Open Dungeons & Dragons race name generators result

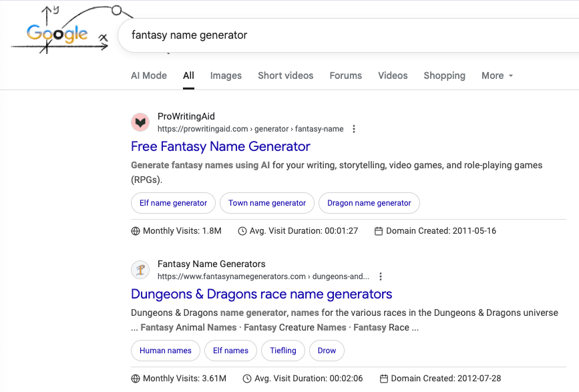coord(261,295)
